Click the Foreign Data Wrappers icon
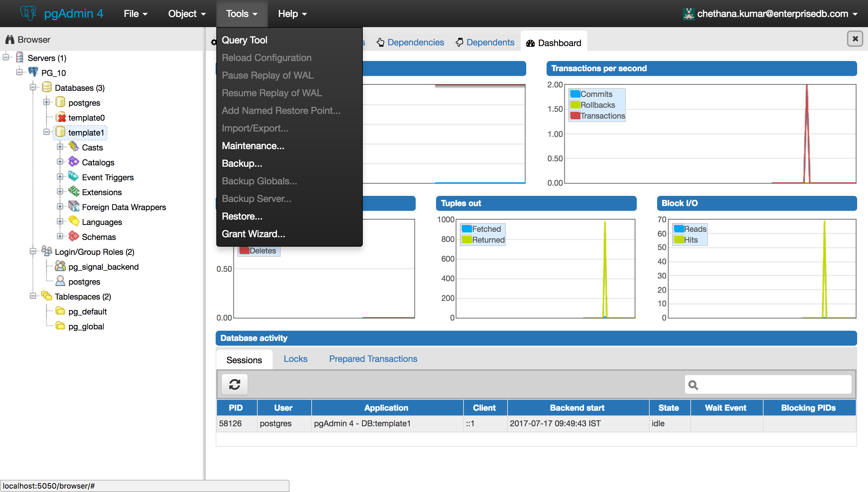The height and width of the screenshot is (492, 868). tap(74, 206)
